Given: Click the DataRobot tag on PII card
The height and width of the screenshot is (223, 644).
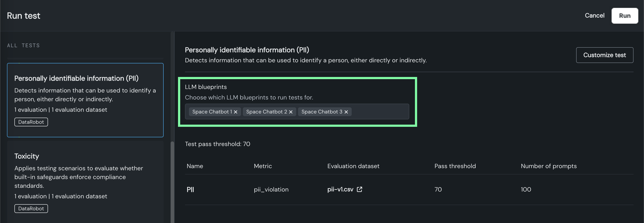Looking at the screenshot, I should point(31,122).
